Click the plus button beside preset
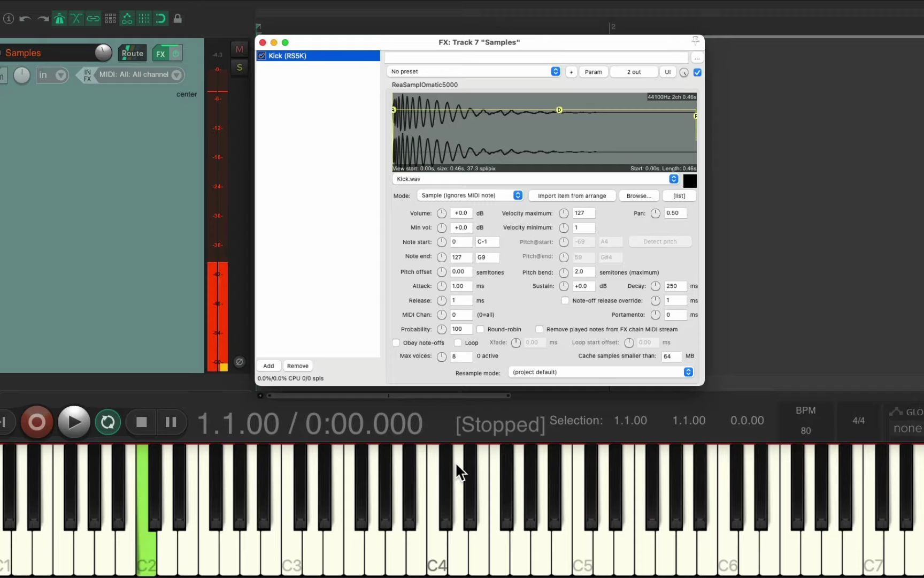 click(x=571, y=72)
